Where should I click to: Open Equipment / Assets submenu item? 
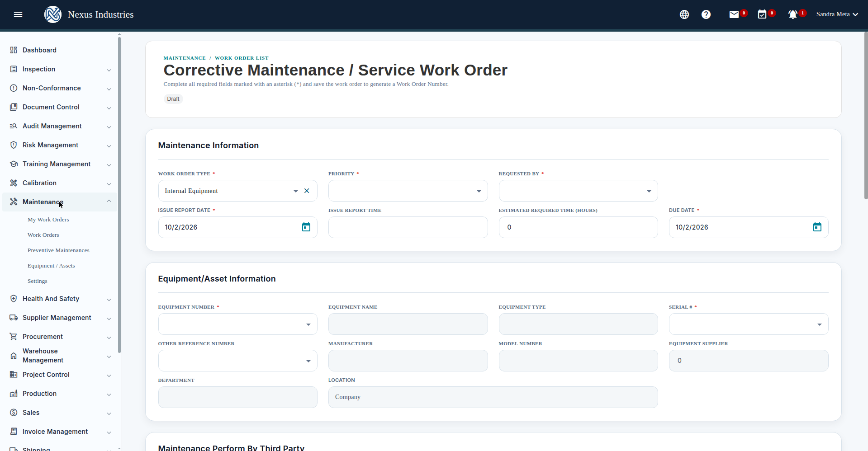click(51, 266)
